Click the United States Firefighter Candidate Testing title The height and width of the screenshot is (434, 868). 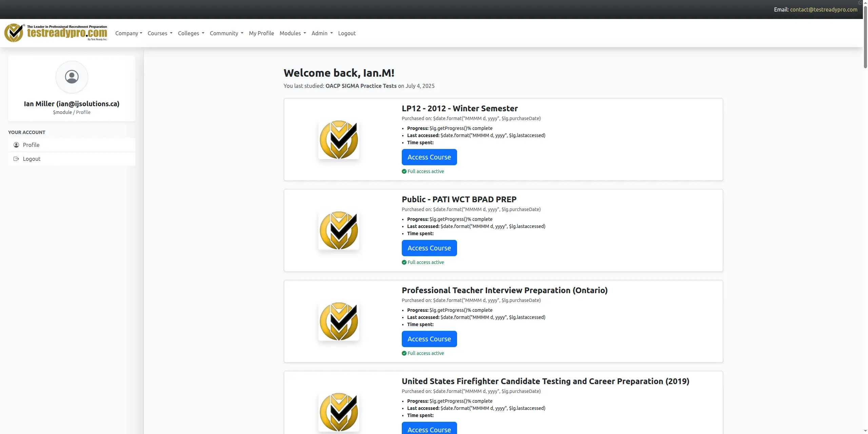(x=546, y=381)
